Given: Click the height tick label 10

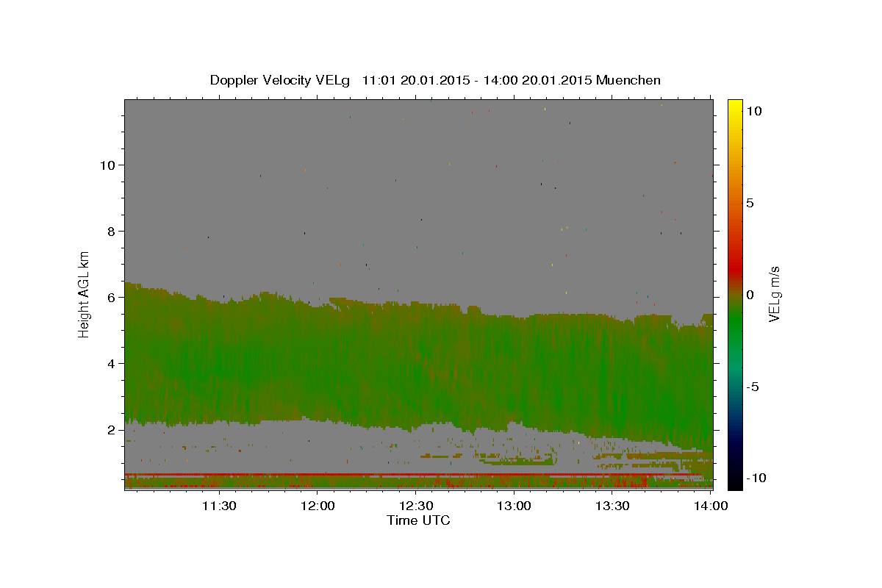Looking at the screenshot, I should pos(109,165).
